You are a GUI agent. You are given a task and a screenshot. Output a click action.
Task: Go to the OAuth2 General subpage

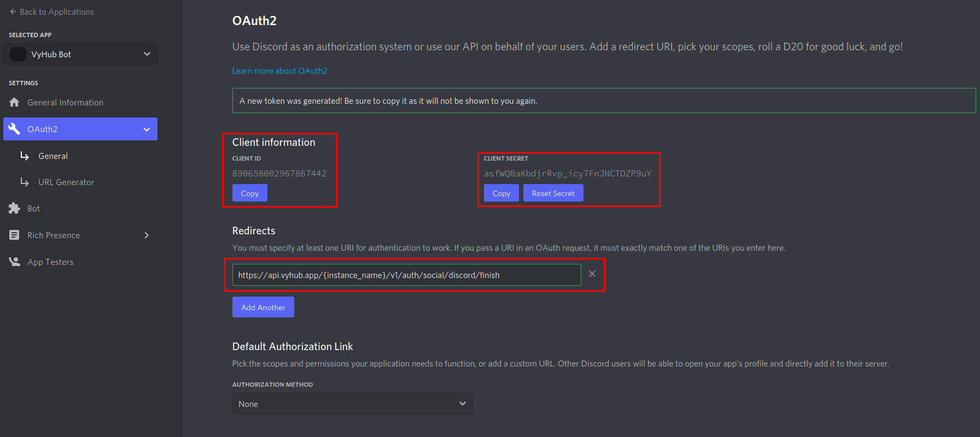coord(53,156)
